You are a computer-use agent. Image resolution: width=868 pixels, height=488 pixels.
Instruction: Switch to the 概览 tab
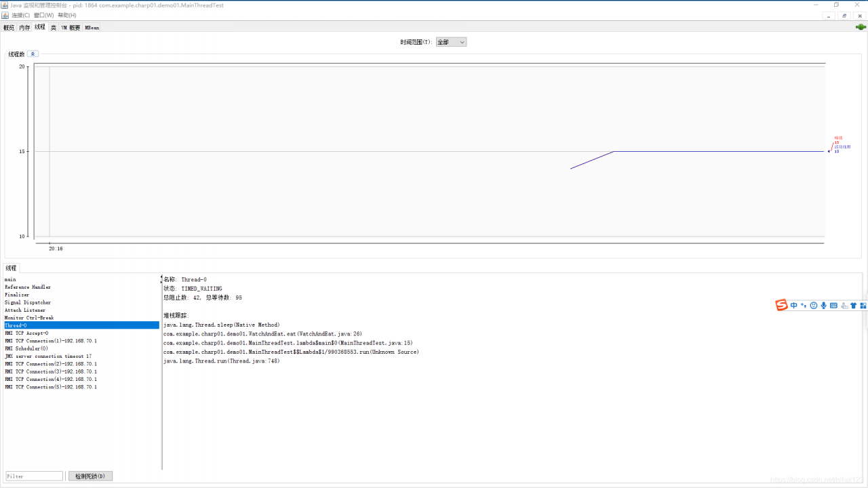pyautogui.click(x=9, y=28)
